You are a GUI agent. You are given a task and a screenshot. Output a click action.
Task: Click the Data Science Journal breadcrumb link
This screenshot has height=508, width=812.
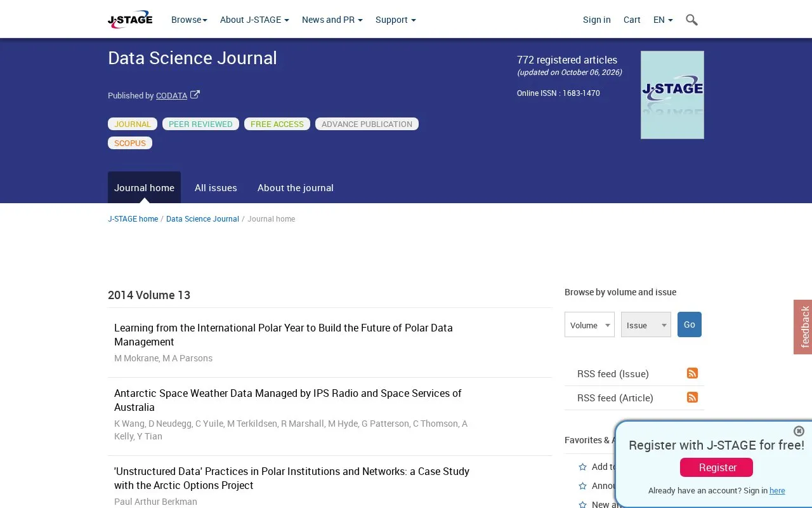(202, 218)
